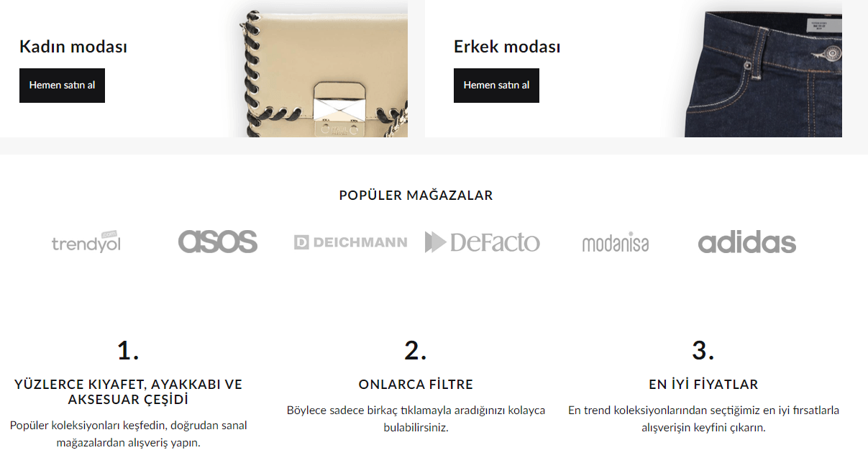Open the ASOS store logo
This screenshot has height=463, width=868.
coord(218,242)
